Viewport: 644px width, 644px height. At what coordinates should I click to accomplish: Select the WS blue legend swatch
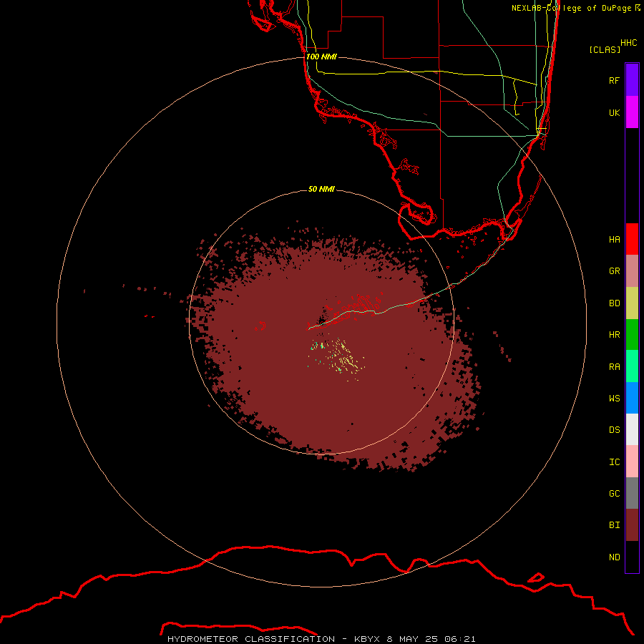click(632, 398)
